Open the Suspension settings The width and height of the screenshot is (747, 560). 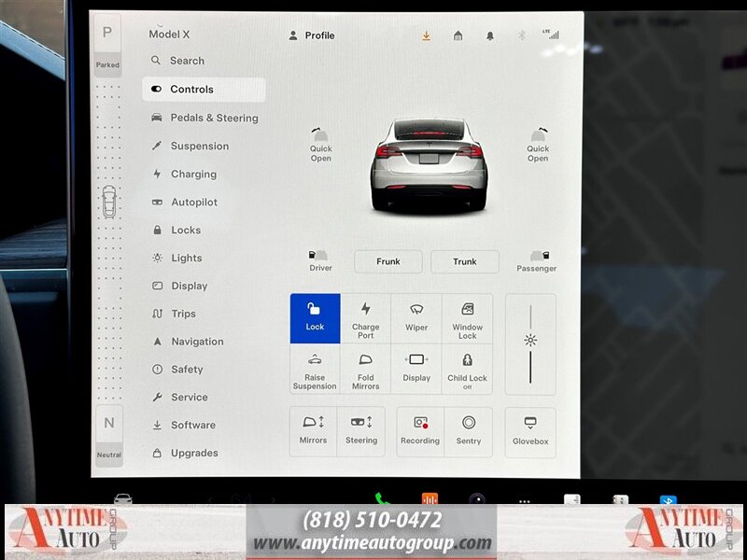tap(190, 147)
